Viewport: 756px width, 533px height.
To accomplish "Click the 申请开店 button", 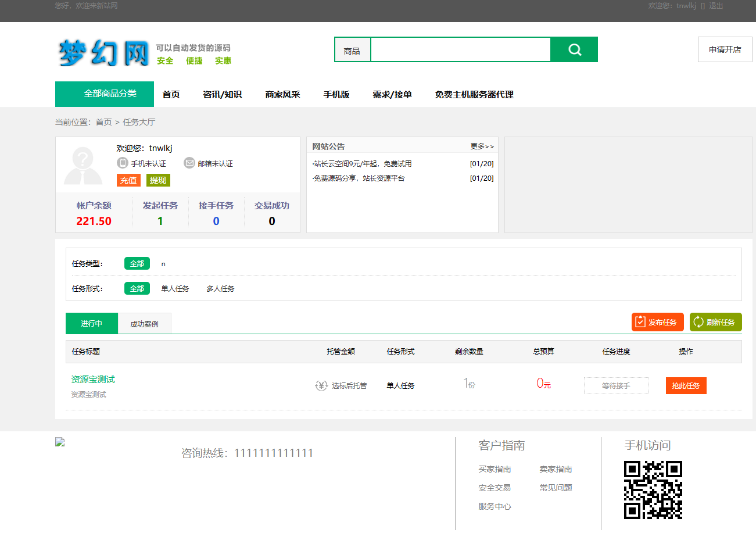I will (725, 49).
